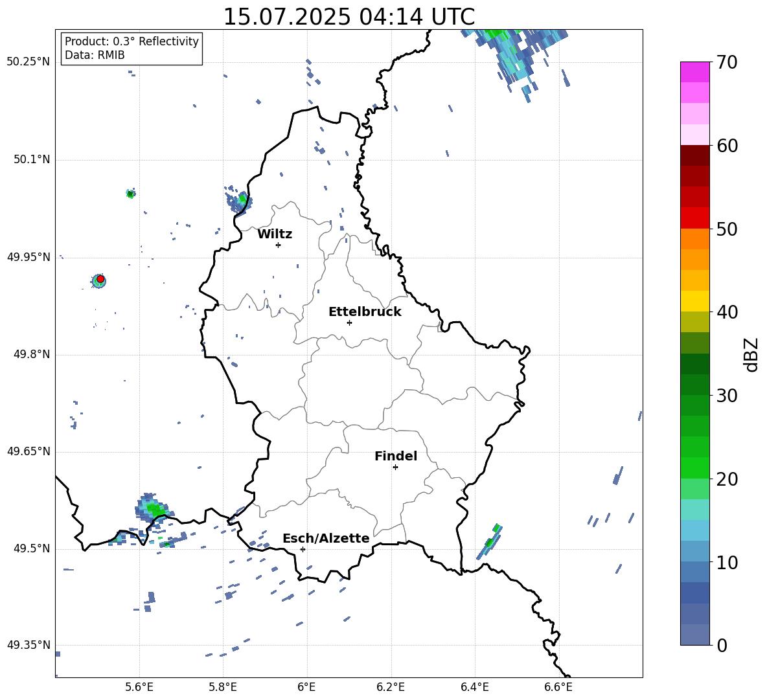Click the 10 value on the colorbar
Screen dimensions: 767x700
click(727, 562)
